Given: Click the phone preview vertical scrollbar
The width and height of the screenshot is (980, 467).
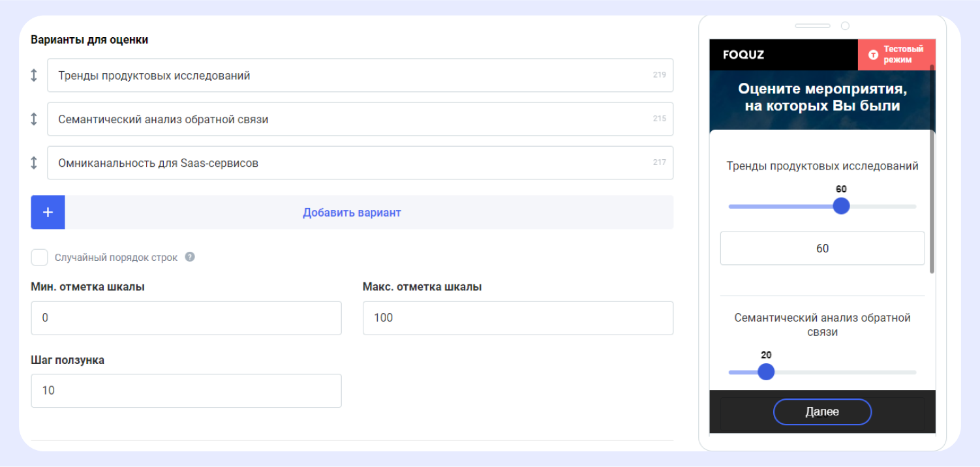Looking at the screenshot, I should [x=932, y=170].
